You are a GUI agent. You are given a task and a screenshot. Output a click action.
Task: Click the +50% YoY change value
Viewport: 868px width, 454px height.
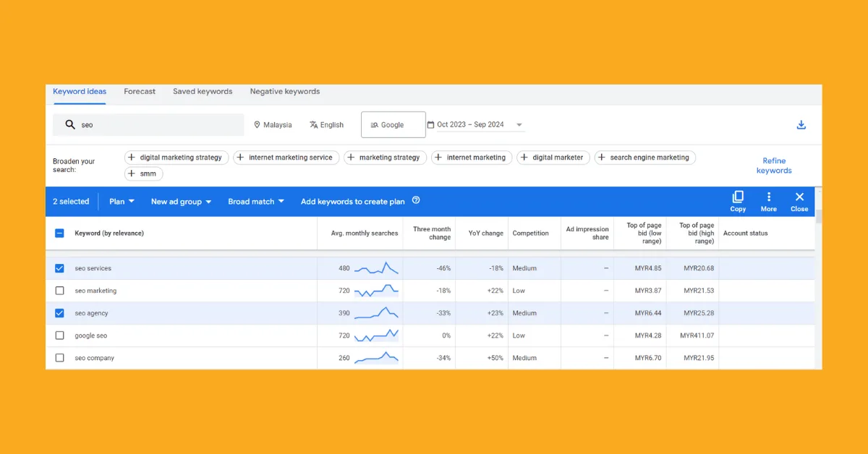pyautogui.click(x=495, y=358)
